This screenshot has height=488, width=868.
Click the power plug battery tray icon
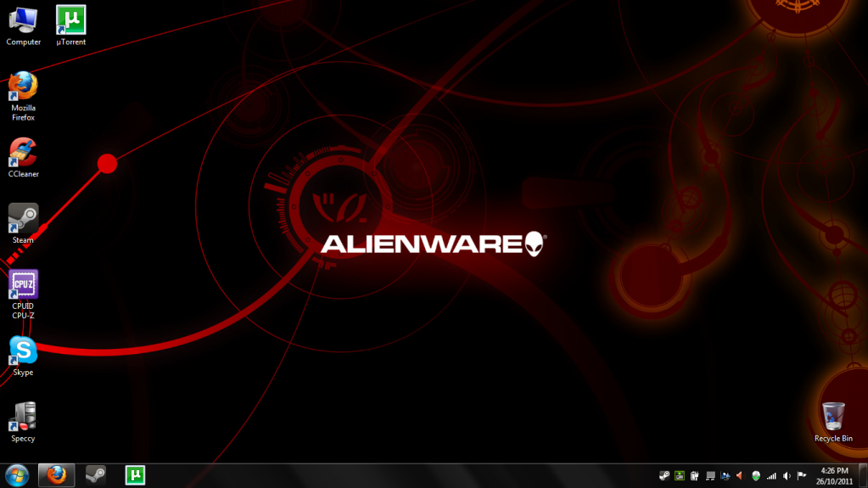pyautogui.click(x=694, y=476)
